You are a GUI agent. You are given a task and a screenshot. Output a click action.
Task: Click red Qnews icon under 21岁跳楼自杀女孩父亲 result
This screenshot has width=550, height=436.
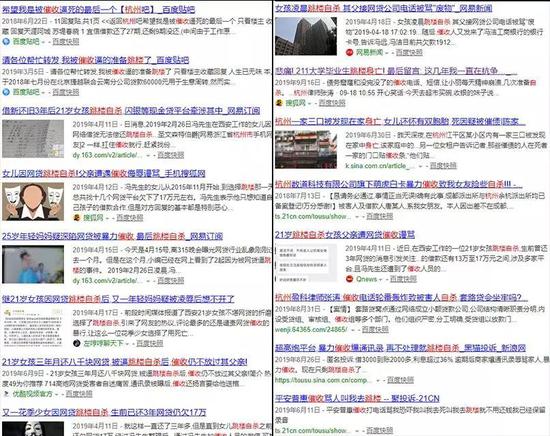tap(349, 279)
